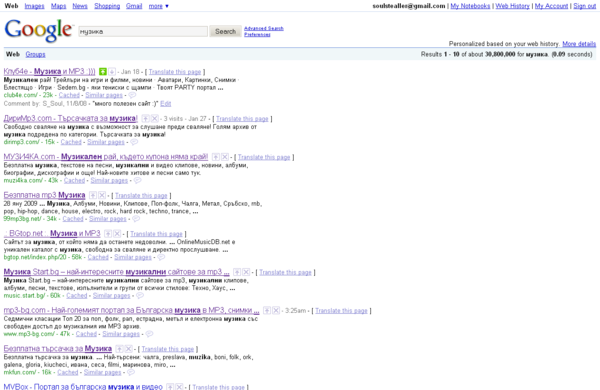Click 'More details' about personalized results
This screenshot has height=390, width=600.
[x=579, y=44]
